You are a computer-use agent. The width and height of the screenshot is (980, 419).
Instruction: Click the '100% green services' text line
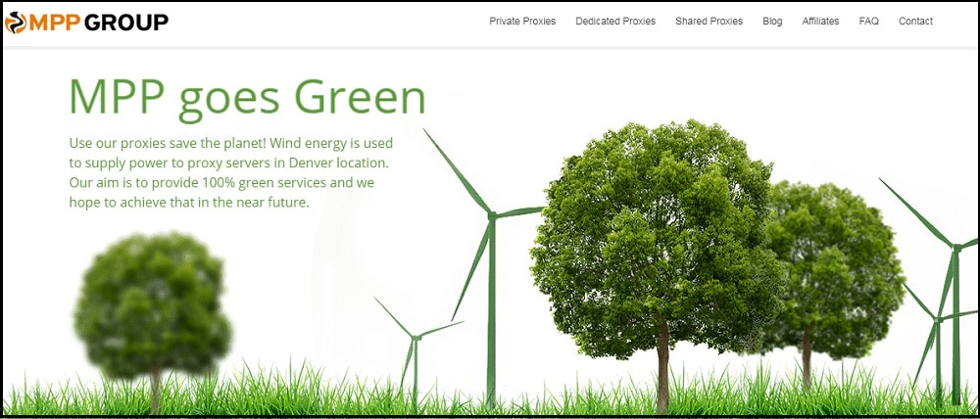(x=221, y=183)
